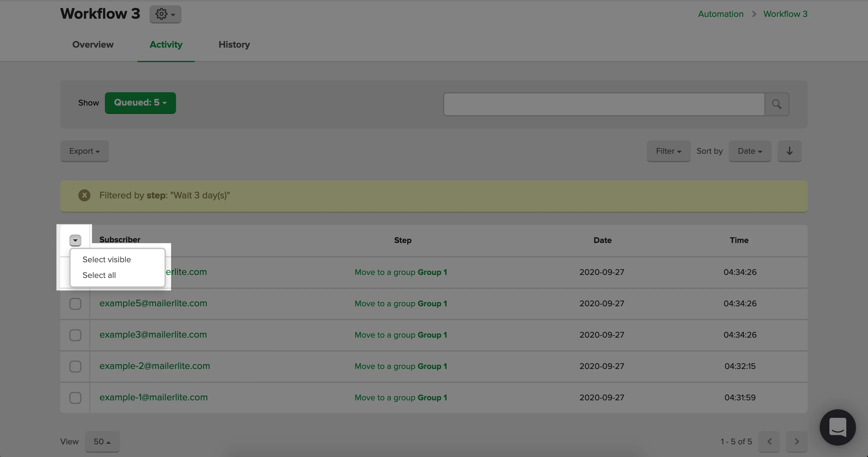Image resolution: width=868 pixels, height=457 pixels.
Task: Tick the example-1@mailerlite.com checkbox
Action: pyautogui.click(x=75, y=398)
